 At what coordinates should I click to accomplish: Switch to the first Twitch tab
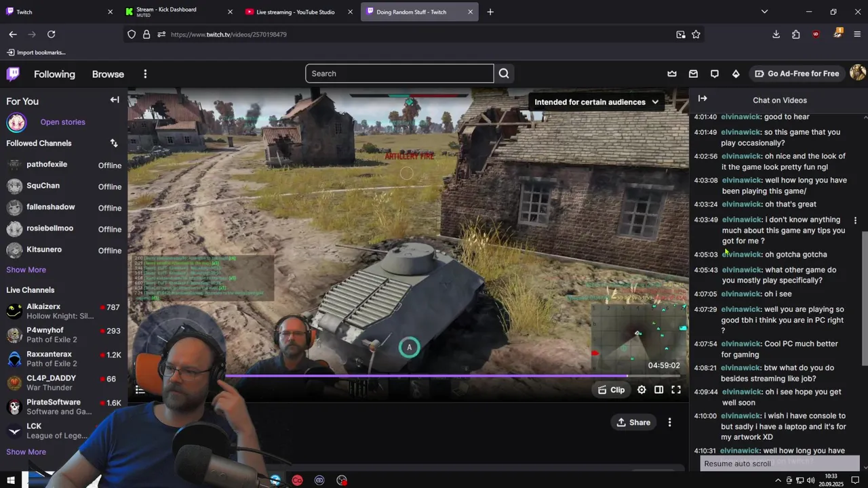[x=58, y=12]
